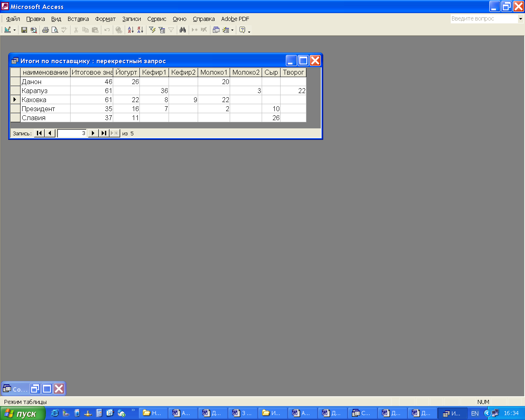Click the row selector for Славия
Viewport: 525px width, 420px height.
pyautogui.click(x=15, y=118)
